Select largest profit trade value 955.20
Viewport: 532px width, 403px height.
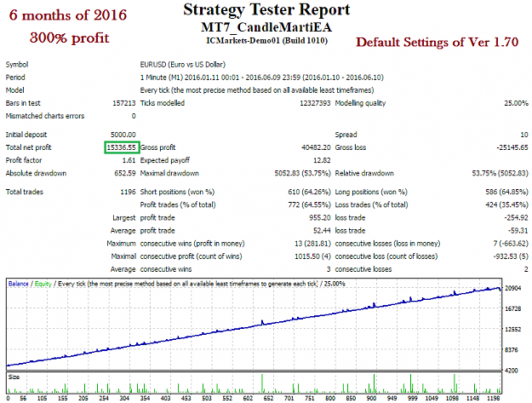pyautogui.click(x=319, y=218)
